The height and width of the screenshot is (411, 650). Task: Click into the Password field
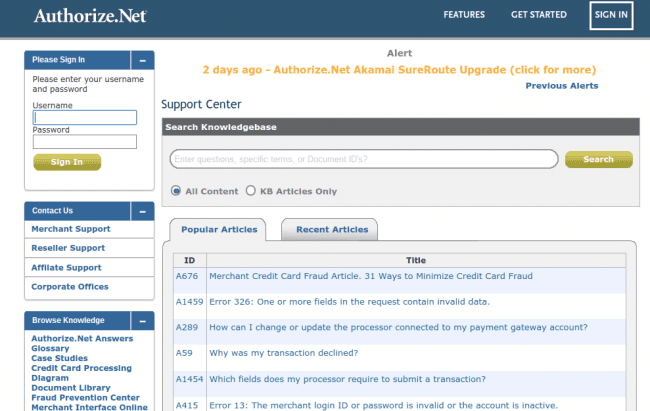coord(84,142)
